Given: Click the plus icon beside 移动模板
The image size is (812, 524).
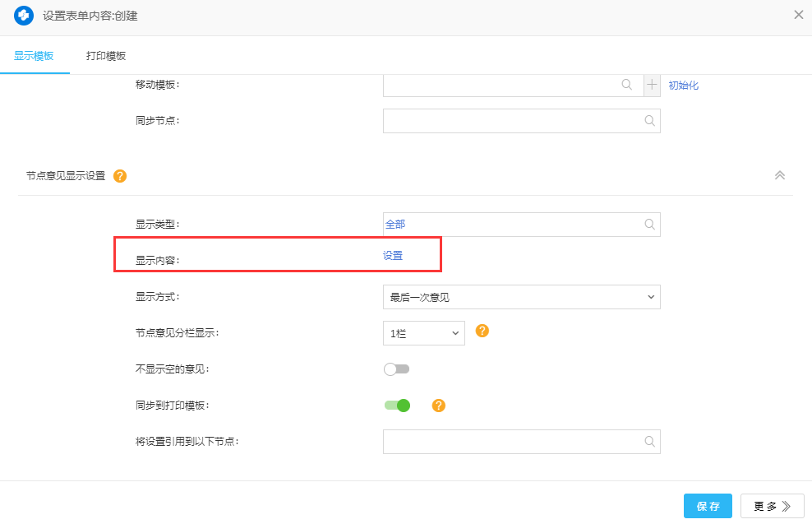Looking at the screenshot, I should (x=652, y=85).
